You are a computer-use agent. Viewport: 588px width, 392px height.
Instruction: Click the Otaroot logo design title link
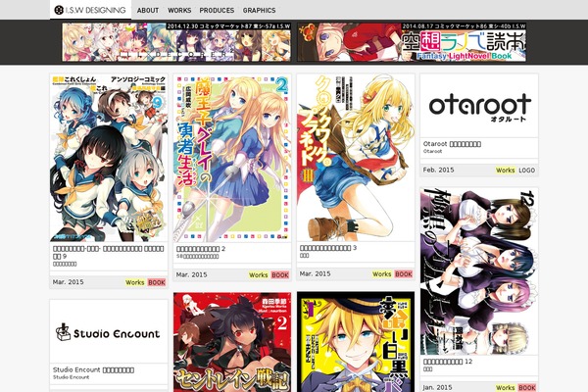pos(452,144)
